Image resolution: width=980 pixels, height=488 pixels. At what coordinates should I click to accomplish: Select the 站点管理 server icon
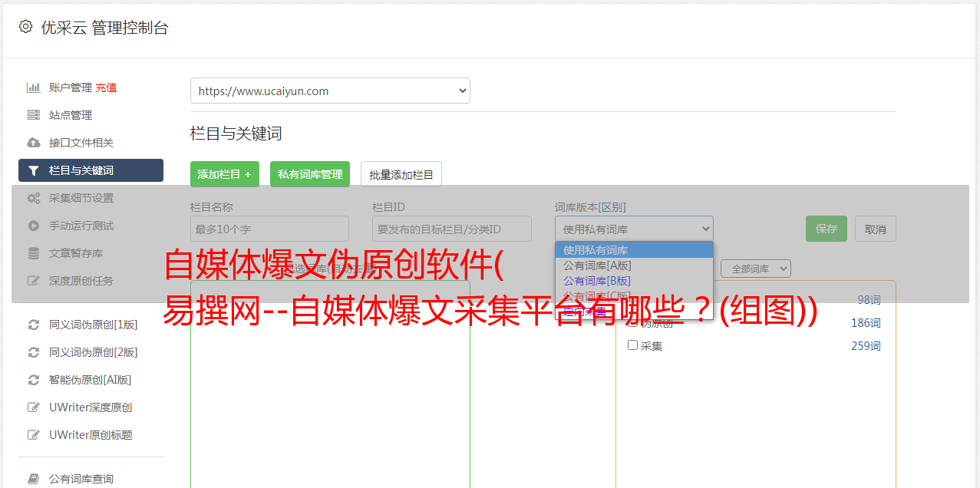pos(34,115)
